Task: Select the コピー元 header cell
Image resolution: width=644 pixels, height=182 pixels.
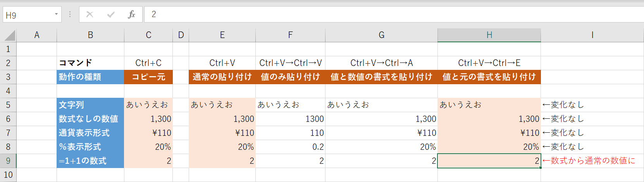Action: point(148,77)
